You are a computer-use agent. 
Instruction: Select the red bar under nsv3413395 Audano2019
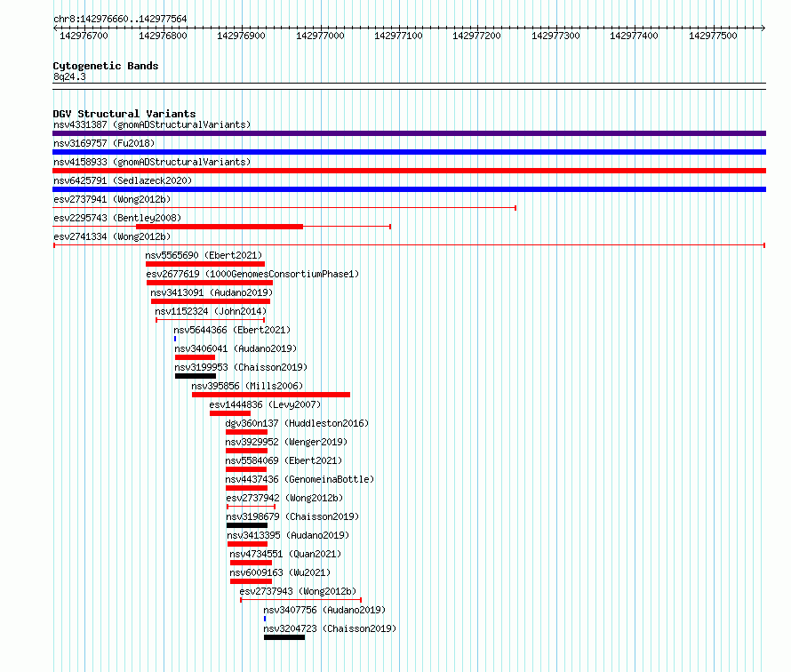coord(247,544)
